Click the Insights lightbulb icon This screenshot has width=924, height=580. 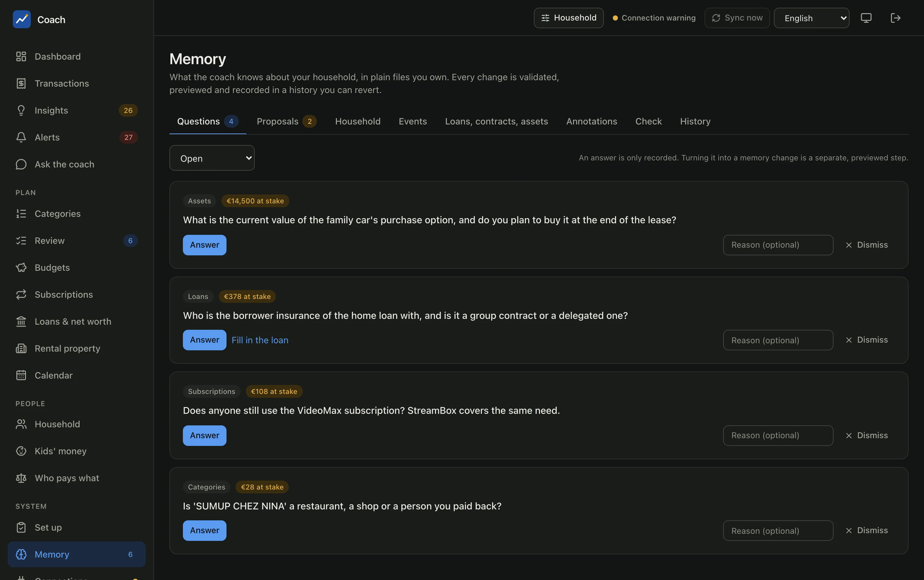tap(21, 110)
